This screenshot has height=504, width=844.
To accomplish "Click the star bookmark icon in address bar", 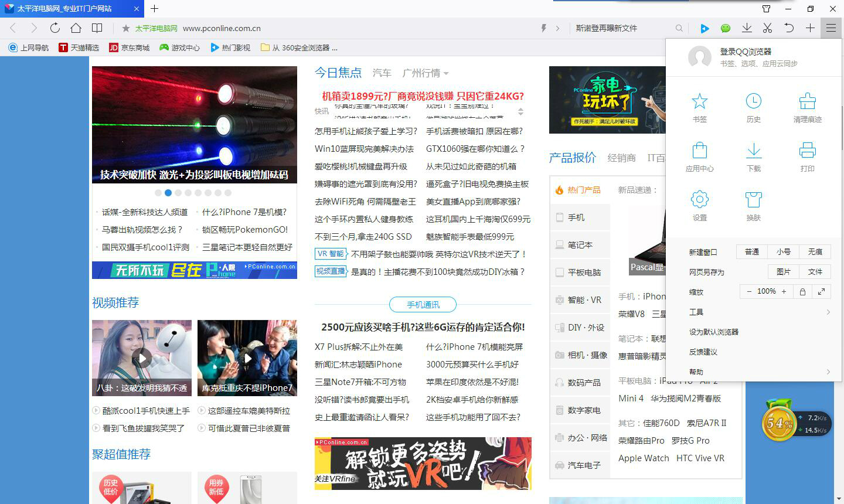I will pyautogui.click(x=125, y=28).
